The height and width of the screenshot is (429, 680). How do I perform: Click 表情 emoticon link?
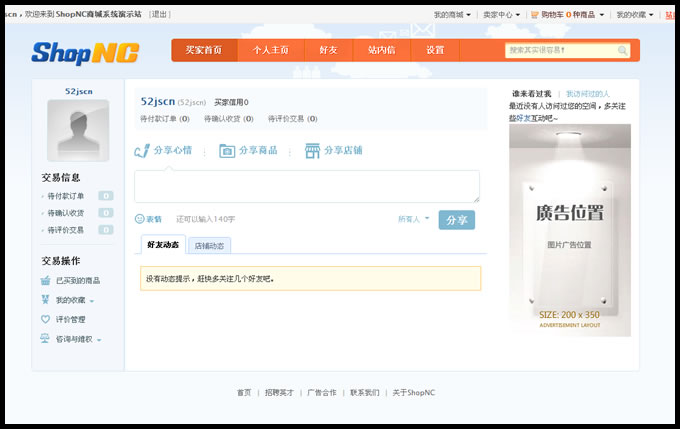coord(154,219)
